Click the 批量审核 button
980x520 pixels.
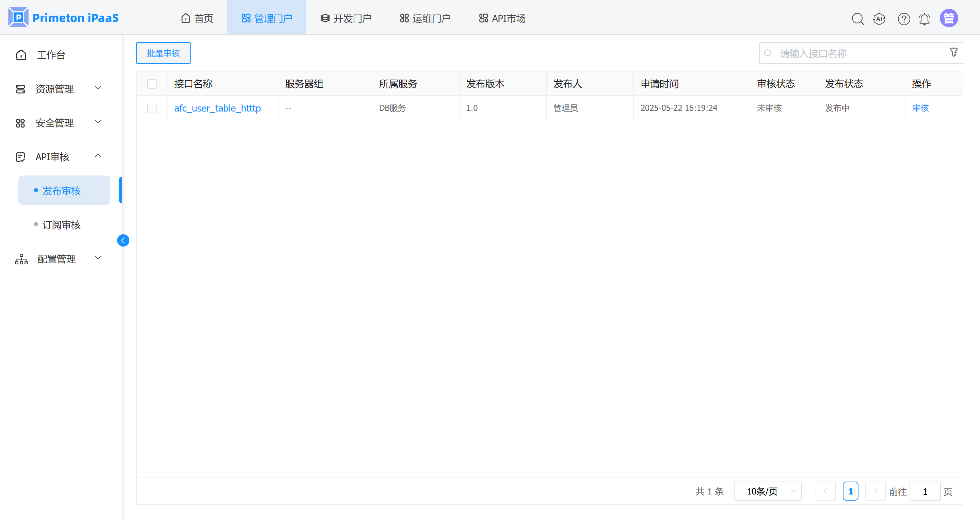pyautogui.click(x=163, y=53)
